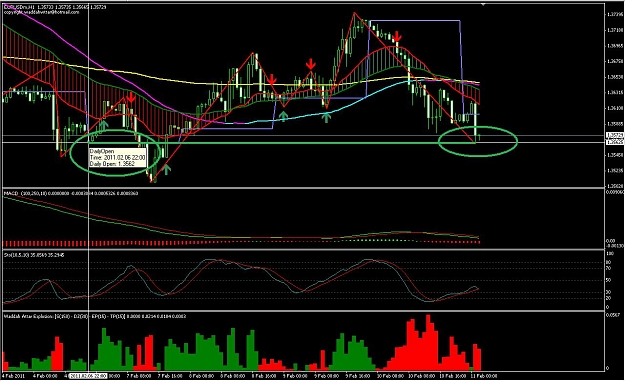Click the MACD 0.00 level label
The height and width of the screenshot is (381, 625).
(x=610, y=241)
